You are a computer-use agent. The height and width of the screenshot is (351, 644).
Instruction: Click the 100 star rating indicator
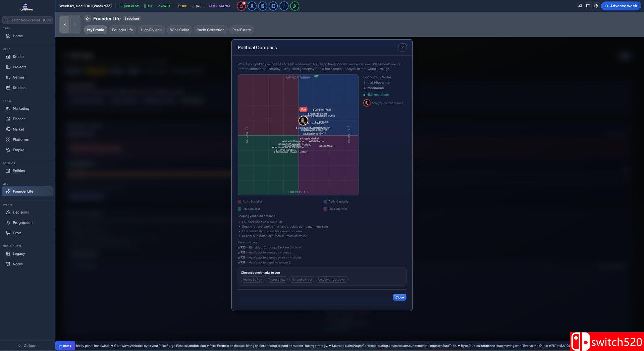coord(182,6)
